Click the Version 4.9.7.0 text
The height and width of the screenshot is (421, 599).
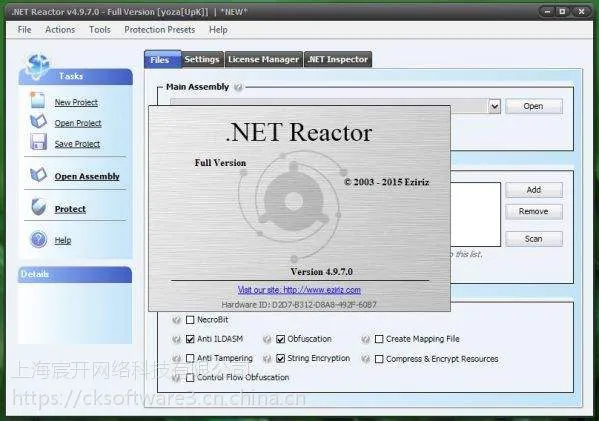[321, 272]
